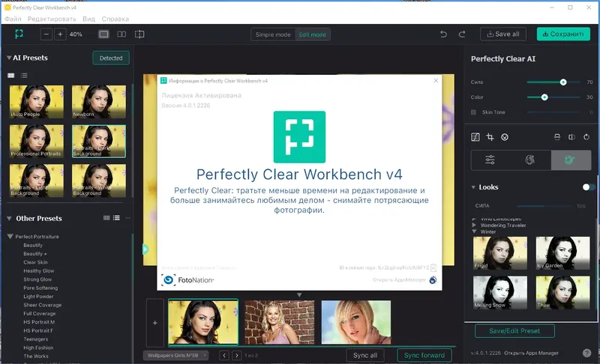Switch Other Presets to list view
The image size is (600, 364).
[x=116, y=218]
